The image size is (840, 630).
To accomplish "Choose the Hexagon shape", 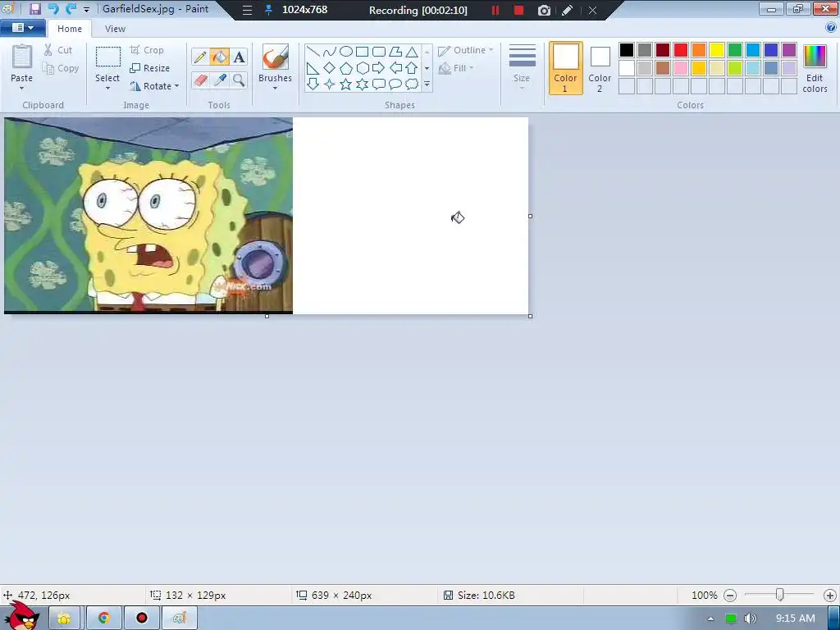I will click(x=362, y=68).
